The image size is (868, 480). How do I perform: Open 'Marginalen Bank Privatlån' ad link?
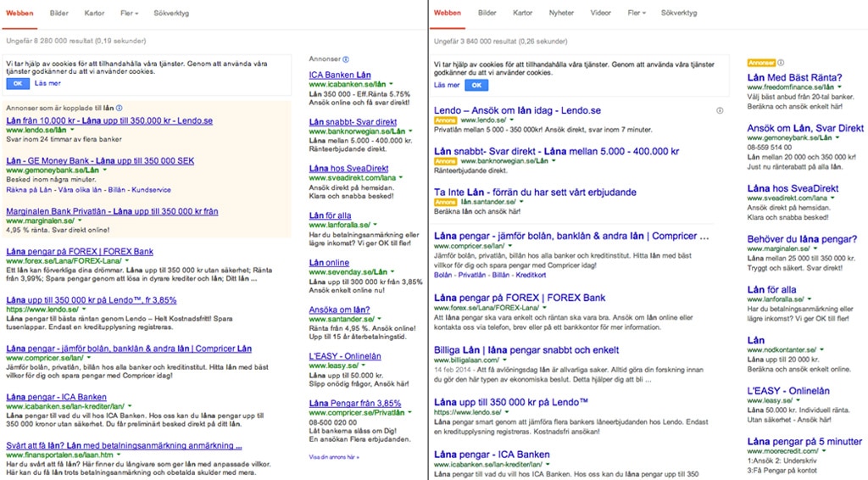pos(113,211)
